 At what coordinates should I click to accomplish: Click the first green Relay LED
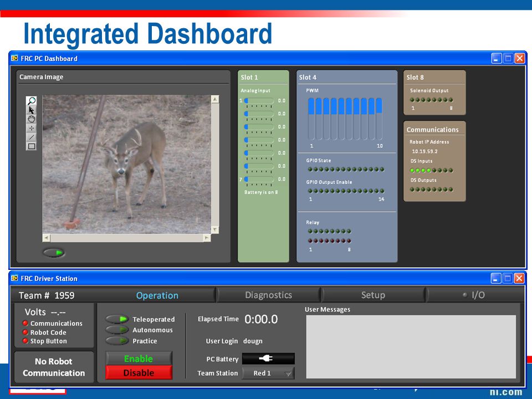click(310, 231)
